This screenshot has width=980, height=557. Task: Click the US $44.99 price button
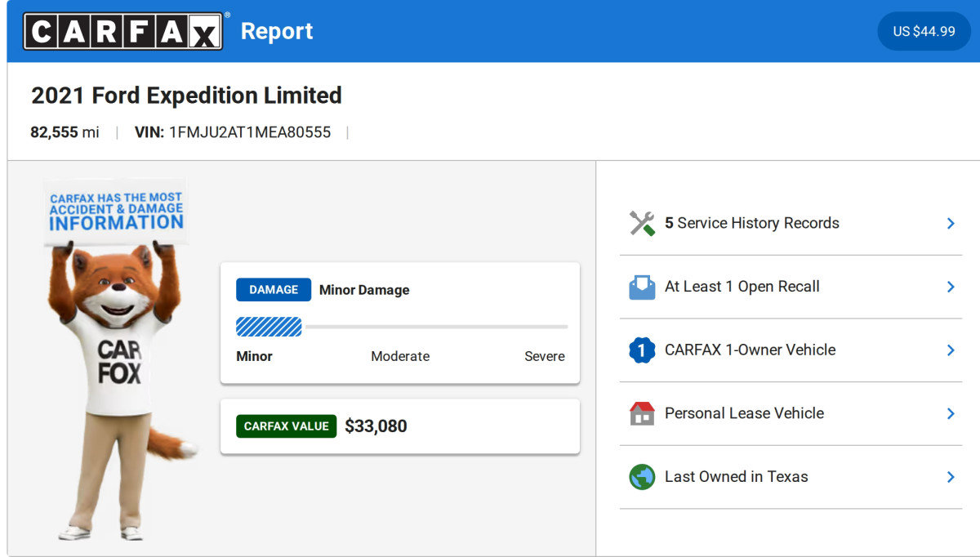point(924,31)
